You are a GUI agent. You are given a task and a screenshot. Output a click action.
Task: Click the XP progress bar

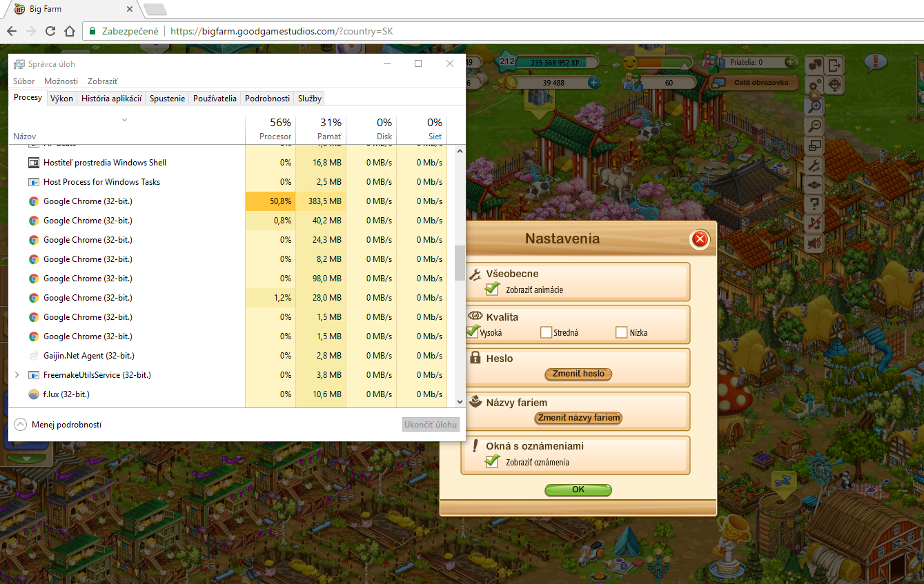(x=558, y=62)
